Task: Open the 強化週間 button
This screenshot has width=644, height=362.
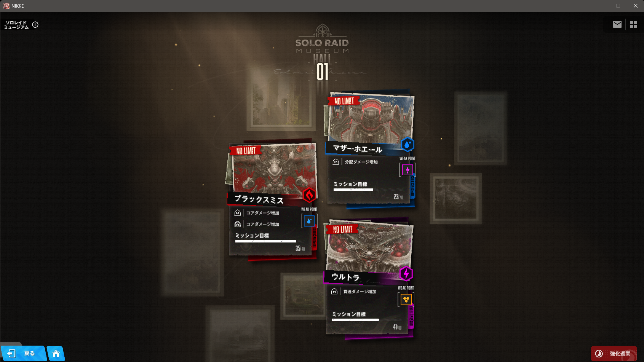Action: pos(614,354)
